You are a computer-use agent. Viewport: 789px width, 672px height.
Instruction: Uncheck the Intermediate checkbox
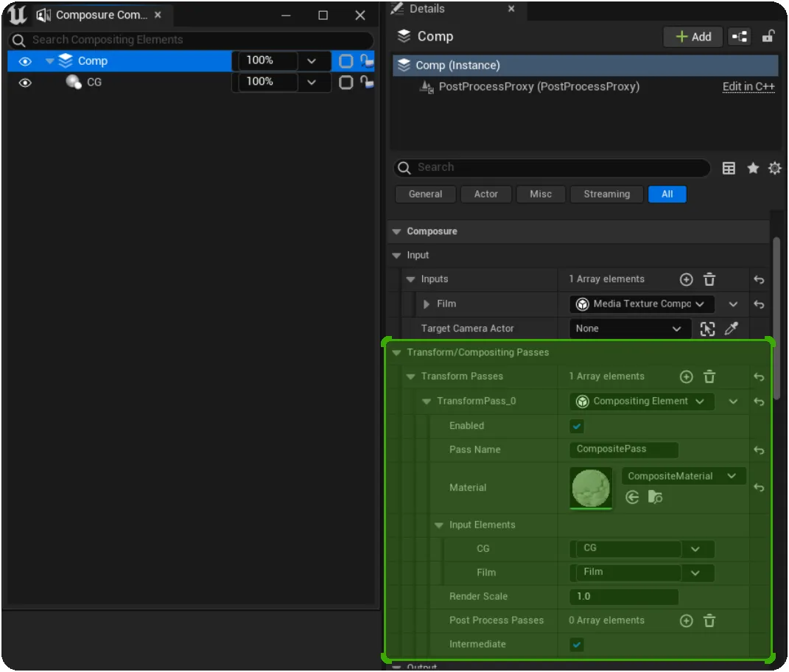click(x=577, y=645)
